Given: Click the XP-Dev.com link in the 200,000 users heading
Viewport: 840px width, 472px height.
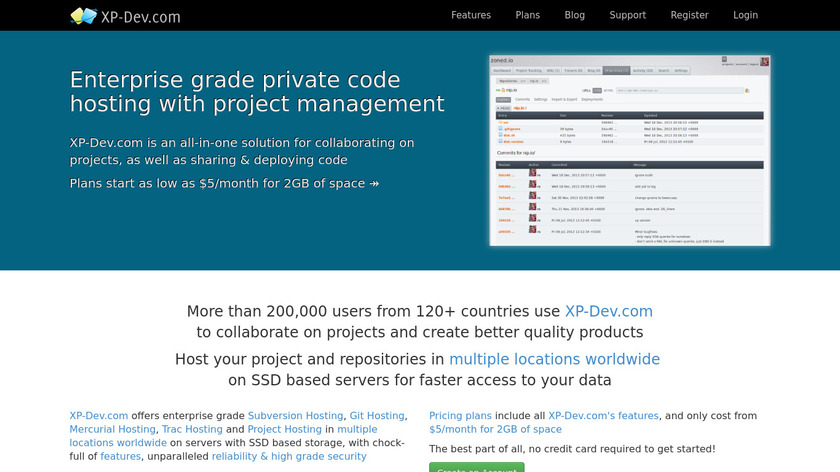Looking at the screenshot, I should pos(608,311).
